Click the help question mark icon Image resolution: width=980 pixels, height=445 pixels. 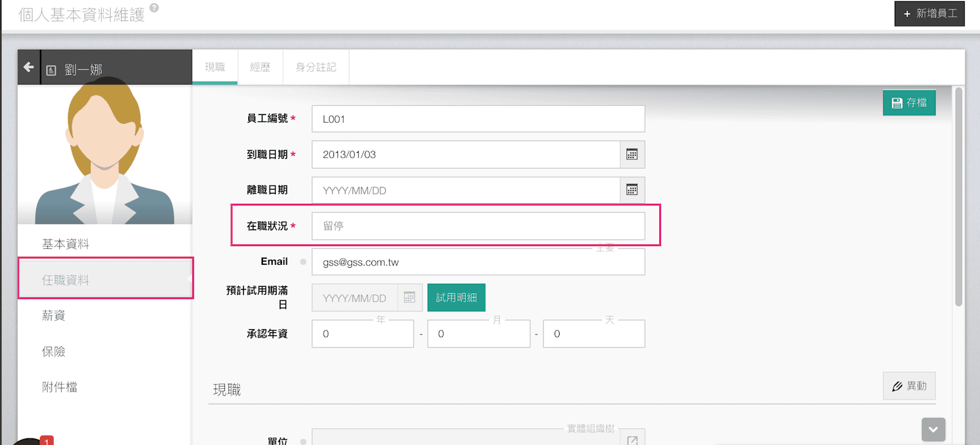(x=154, y=8)
